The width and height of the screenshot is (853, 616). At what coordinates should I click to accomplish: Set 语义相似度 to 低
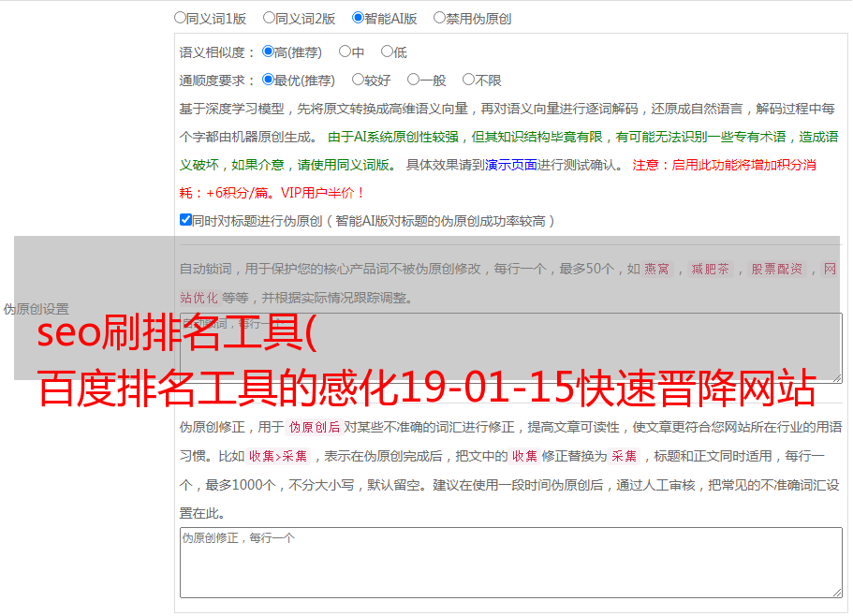387,51
